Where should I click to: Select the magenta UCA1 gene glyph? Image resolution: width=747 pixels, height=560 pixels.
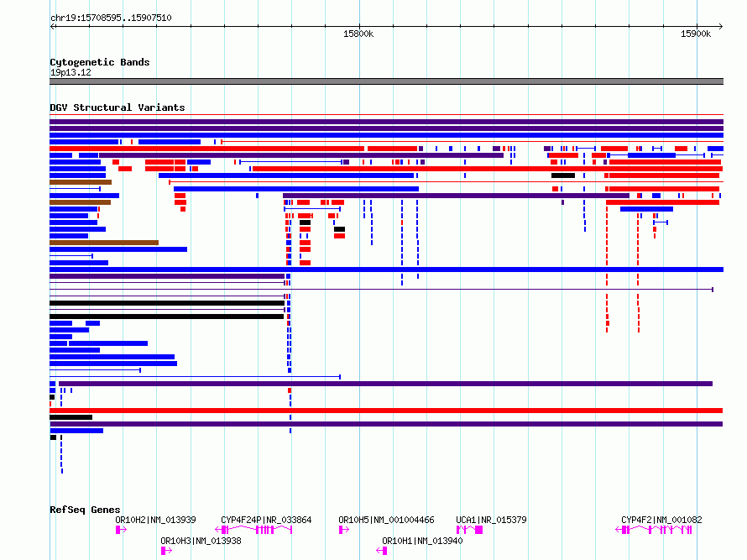coord(470,530)
